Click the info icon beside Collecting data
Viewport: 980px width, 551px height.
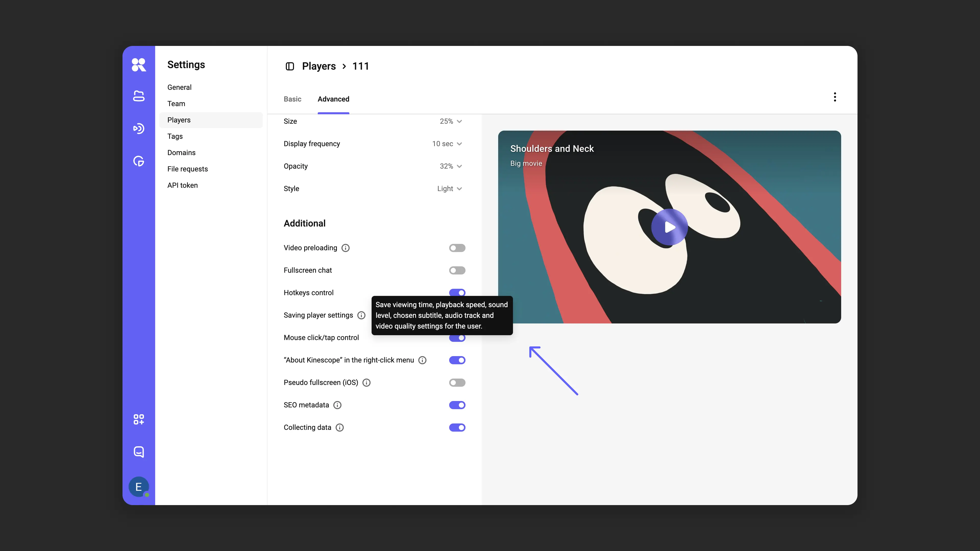click(340, 428)
